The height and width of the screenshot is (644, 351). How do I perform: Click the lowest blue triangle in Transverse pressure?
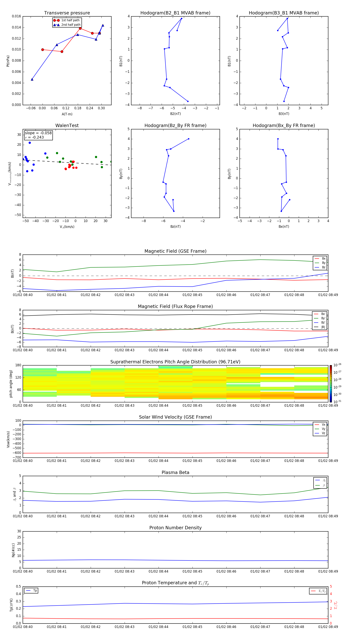coord(32,79)
